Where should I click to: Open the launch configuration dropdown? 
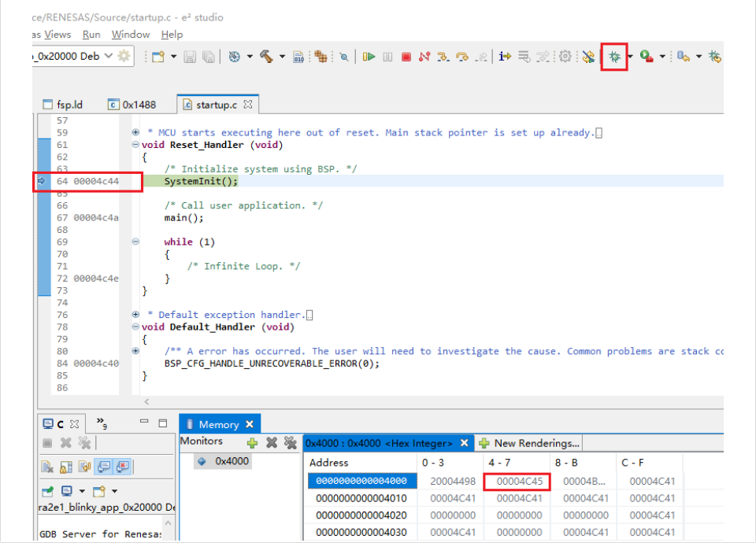(x=109, y=56)
